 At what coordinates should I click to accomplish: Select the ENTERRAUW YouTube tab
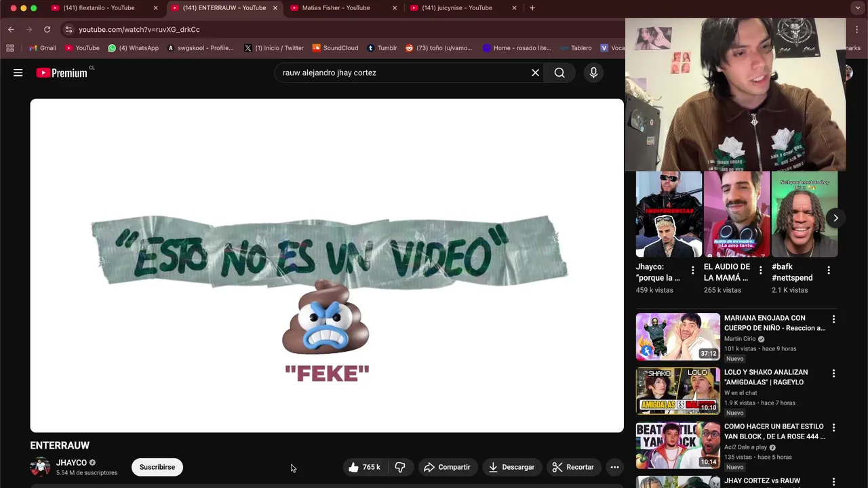pyautogui.click(x=224, y=8)
